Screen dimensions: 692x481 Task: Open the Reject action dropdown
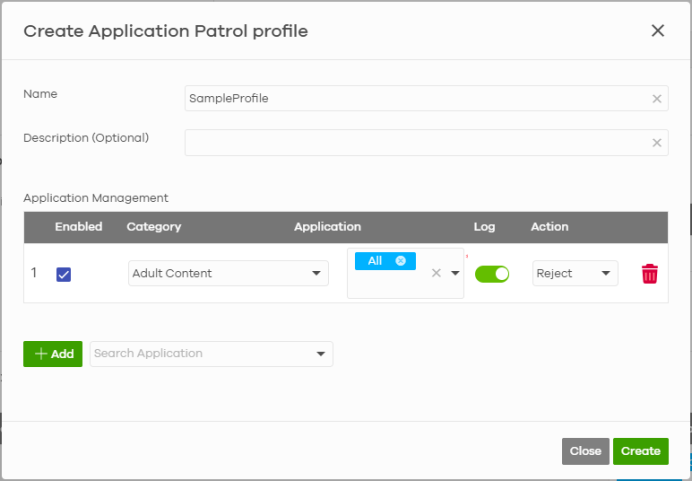coord(574,273)
